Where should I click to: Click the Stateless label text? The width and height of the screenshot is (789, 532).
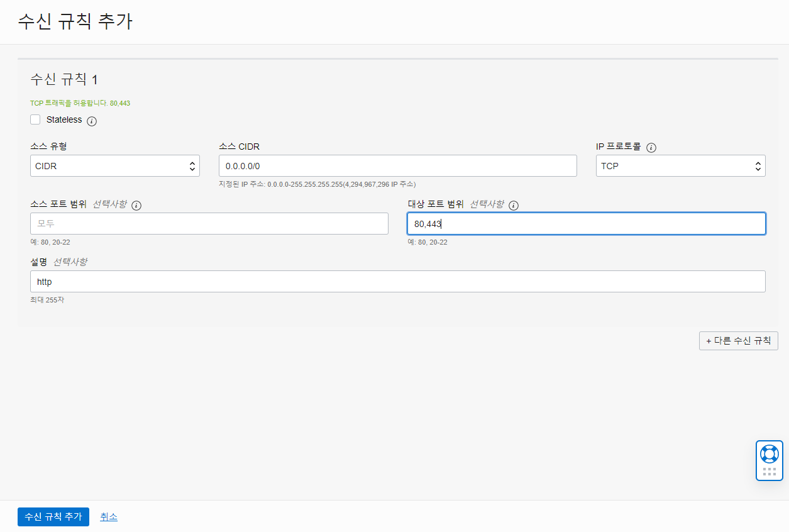point(64,119)
